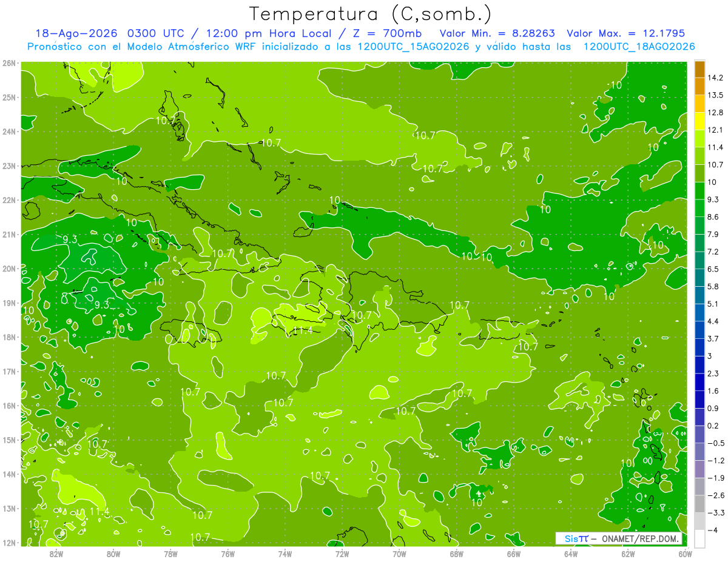Click the color scale value 0.2
The image size is (728, 562).
click(x=713, y=426)
